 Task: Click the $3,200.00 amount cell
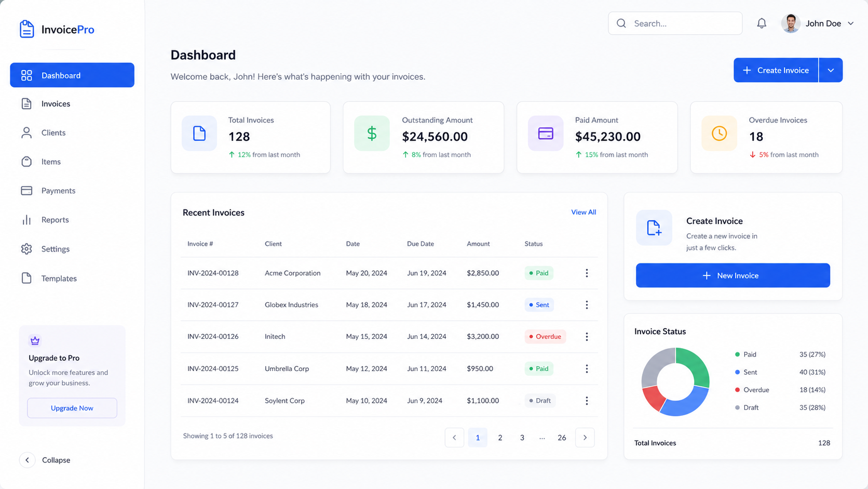coord(483,337)
